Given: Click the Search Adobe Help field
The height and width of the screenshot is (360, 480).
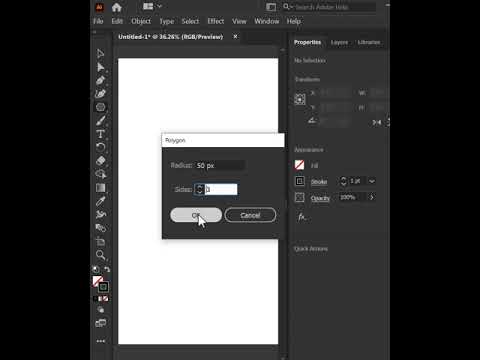Looking at the screenshot, I should tap(335, 7).
